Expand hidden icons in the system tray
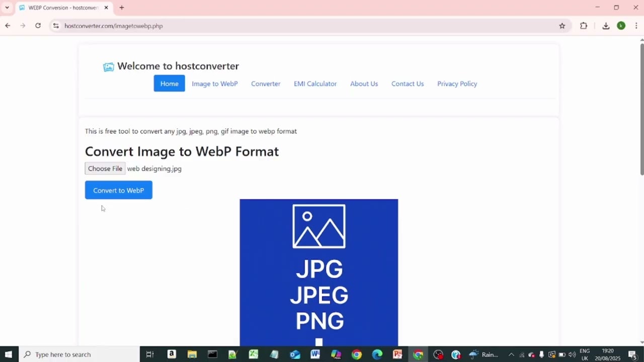This screenshot has height=362, width=644. coord(511,354)
